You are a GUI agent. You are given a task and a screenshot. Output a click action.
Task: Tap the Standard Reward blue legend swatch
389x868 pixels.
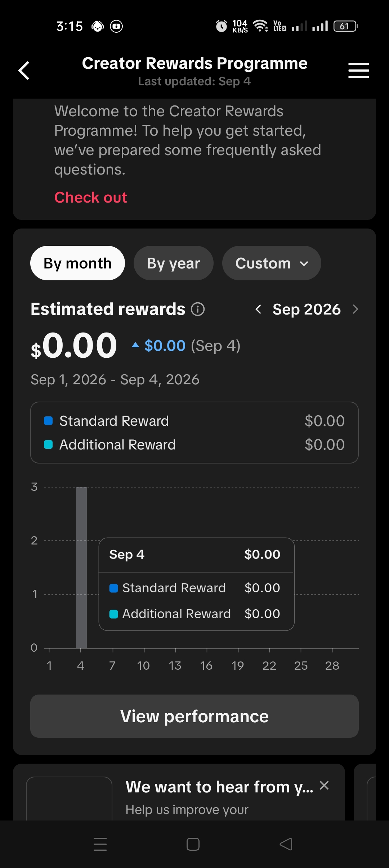coord(48,421)
